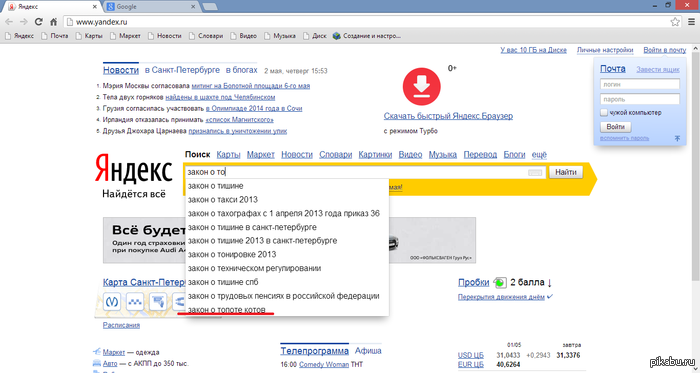
Task: Open Диск bookmark in bookmarks bar
Action: (x=315, y=36)
